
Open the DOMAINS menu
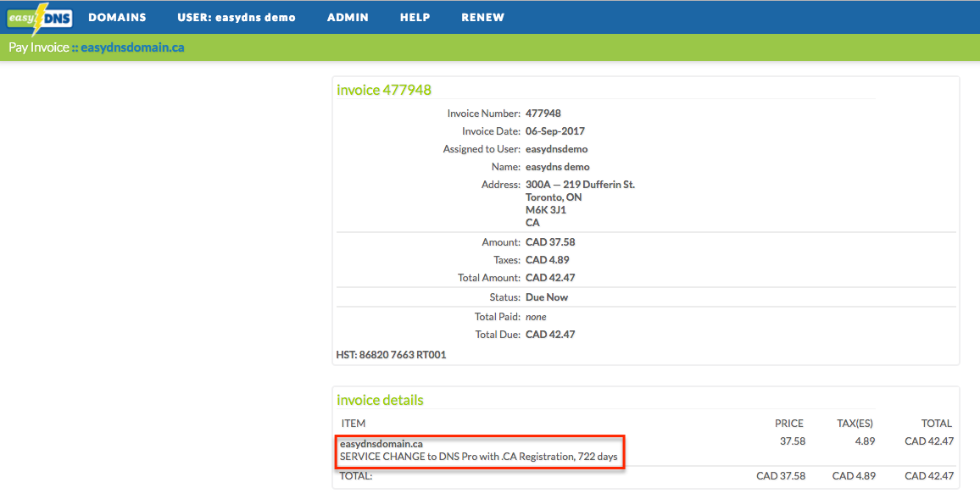point(117,18)
